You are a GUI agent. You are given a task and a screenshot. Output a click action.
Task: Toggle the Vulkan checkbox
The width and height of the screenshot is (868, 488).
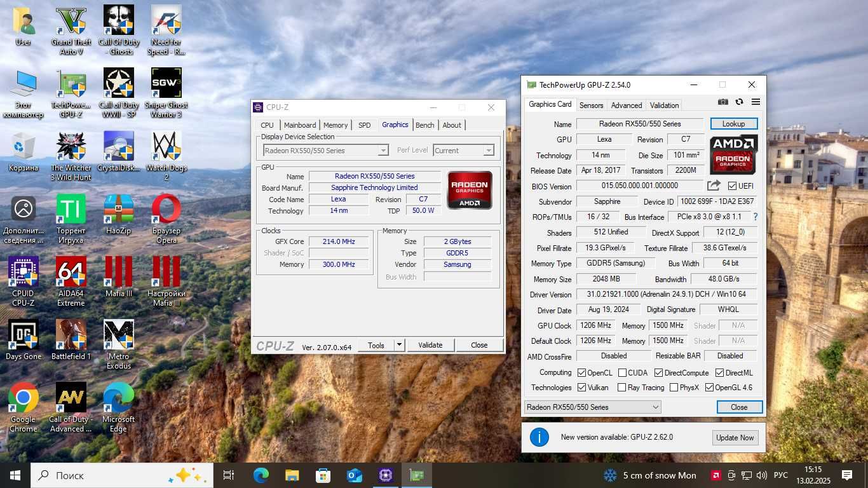(x=581, y=388)
